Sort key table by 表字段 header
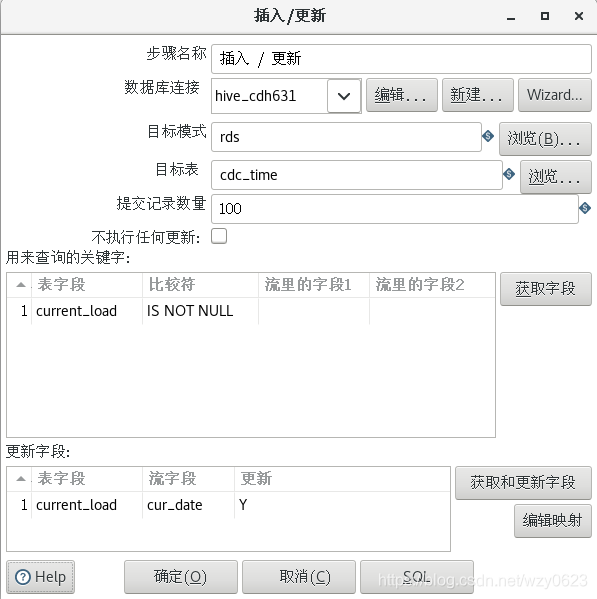 pyautogui.click(x=87, y=285)
